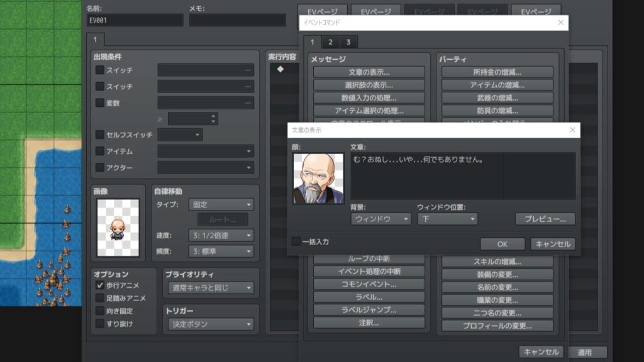Confirm the message dialog with OK

point(501,244)
